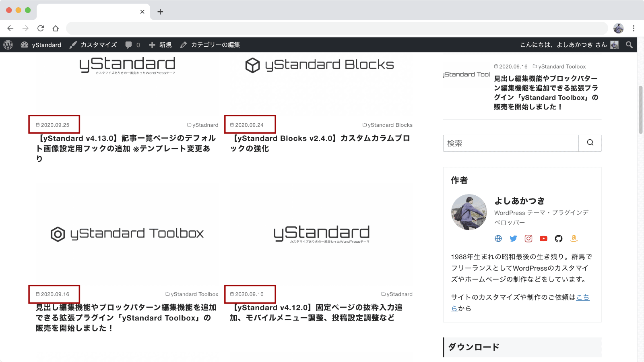
Task: Click the sidebar yStandard Toolbox article title
Action: (x=546, y=93)
